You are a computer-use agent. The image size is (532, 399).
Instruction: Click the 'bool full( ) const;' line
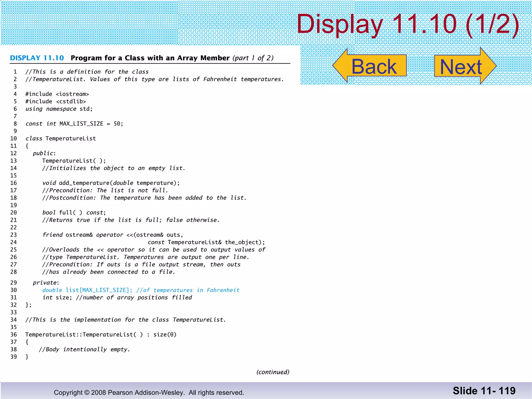(74, 212)
